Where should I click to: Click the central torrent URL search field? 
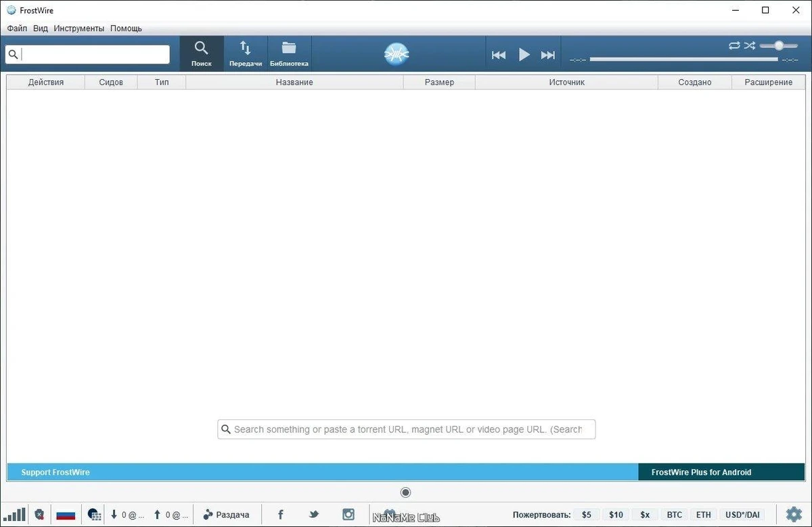pyautogui.click(x=407, y=429)
